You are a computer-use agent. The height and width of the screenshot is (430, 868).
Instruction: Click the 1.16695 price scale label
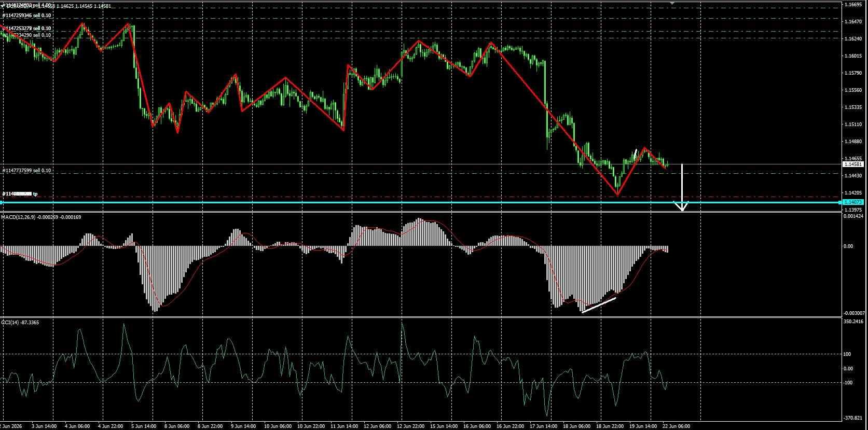(853, 4)
